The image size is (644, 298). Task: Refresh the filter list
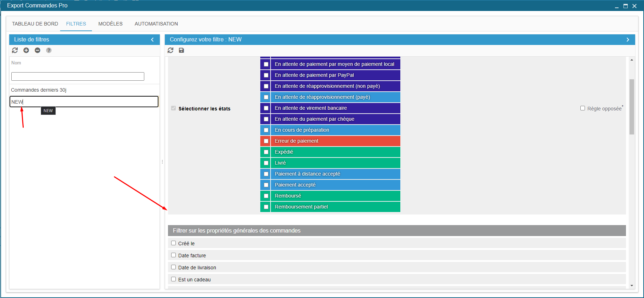[x=15, y=50]
